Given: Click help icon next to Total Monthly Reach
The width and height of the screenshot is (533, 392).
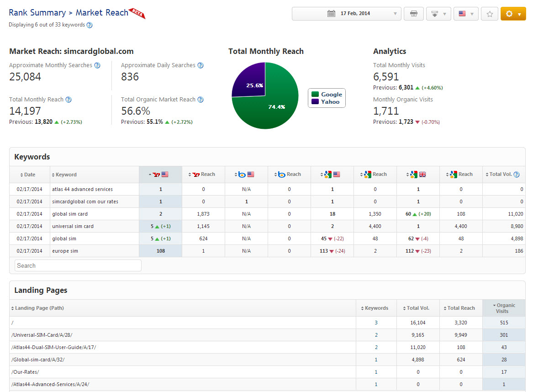Looking at the screenshot, I should point(69,100).
